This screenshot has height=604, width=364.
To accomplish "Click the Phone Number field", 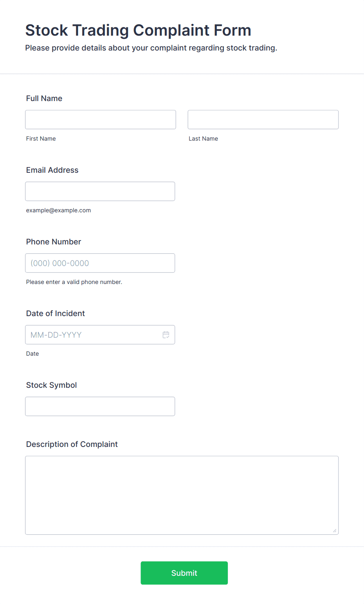I will [x=100, y=263].
